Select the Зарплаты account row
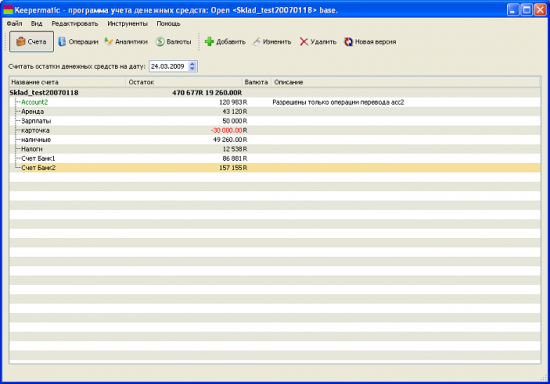Image resolution: width=550 pixels, height=384 pixels. click(x=275, y=121)
